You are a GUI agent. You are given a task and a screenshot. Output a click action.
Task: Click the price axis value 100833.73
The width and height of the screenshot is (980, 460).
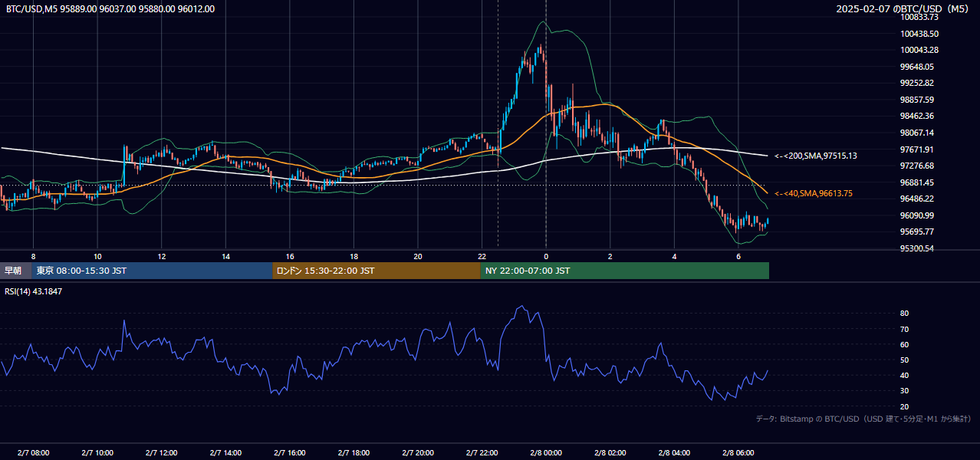[x=920, y=17]
